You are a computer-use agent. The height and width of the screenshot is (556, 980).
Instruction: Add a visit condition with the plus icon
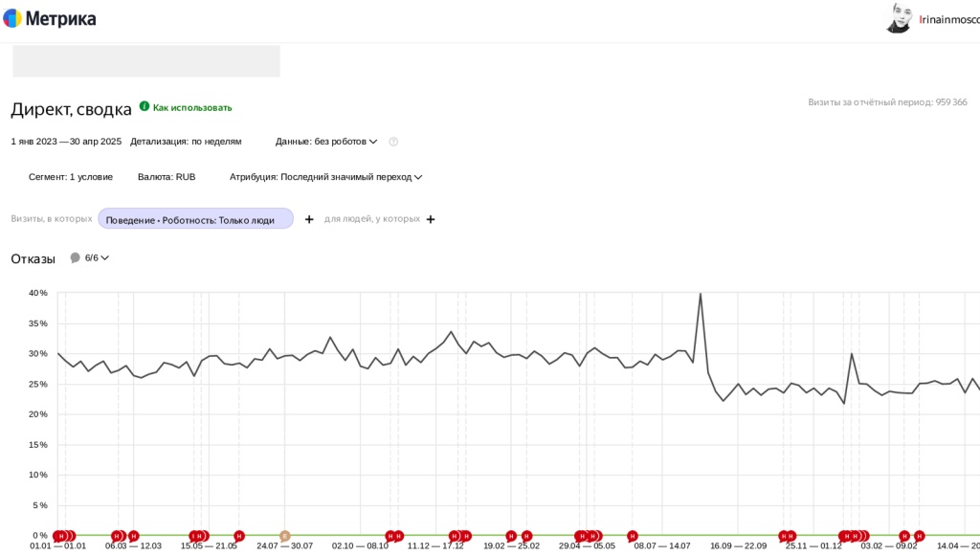(x=309, y=219)
